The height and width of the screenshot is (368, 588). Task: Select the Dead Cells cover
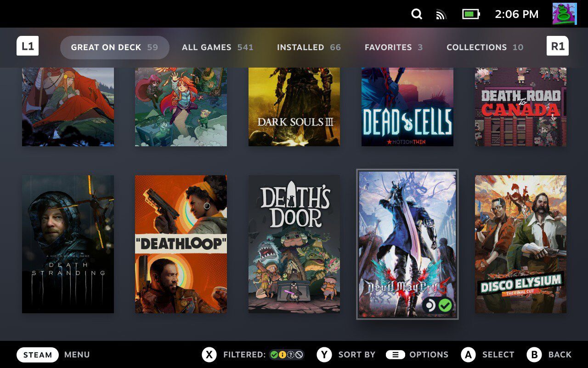pos(407,107)
